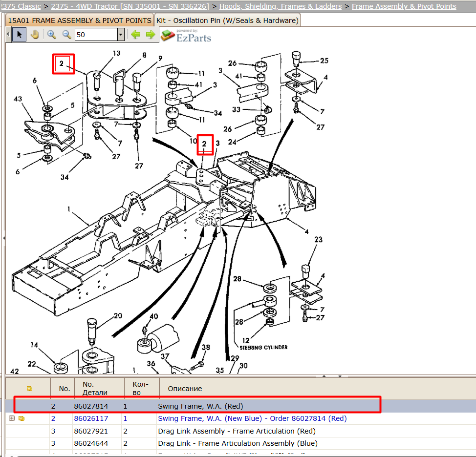Viewport: 476px width, 457px height.
Task: Open part number link 86026117
Action: 91,418
